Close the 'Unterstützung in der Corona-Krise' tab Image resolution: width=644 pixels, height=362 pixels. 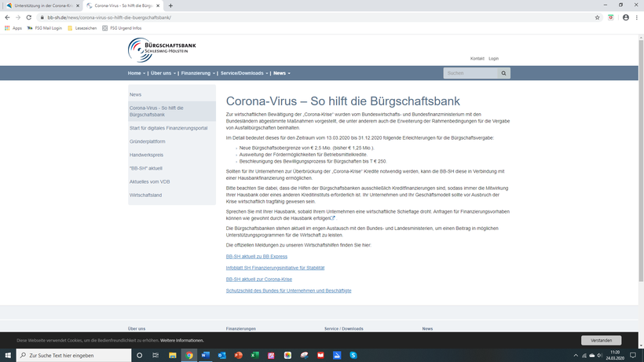(x=78, y=5)
